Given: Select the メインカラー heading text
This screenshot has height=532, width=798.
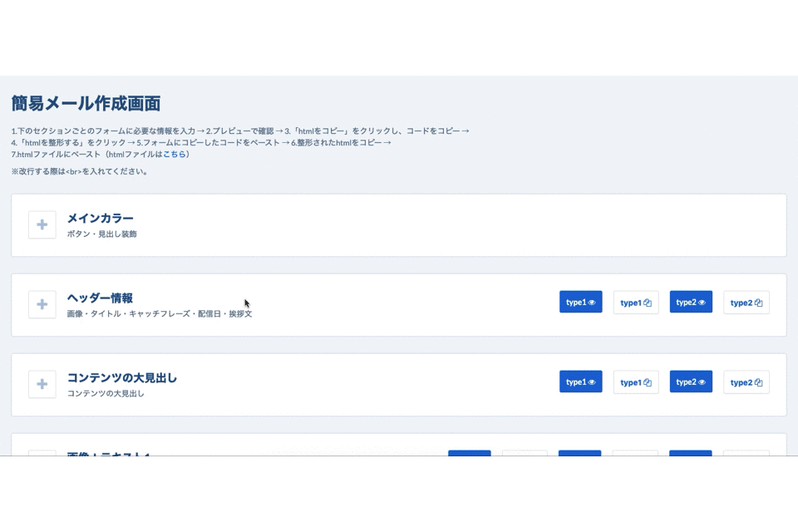Looking at the screenshot, I should (101, 218).
